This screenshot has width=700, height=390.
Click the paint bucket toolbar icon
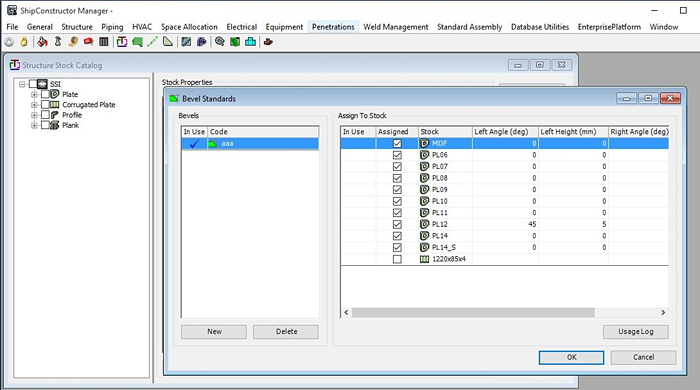(42, 42)
